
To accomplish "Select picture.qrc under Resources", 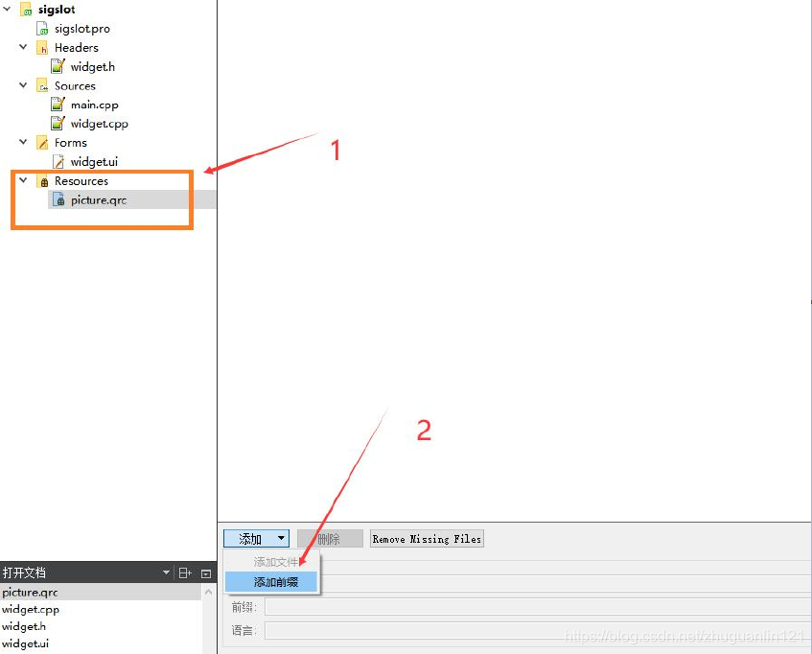I will (99, 199).
